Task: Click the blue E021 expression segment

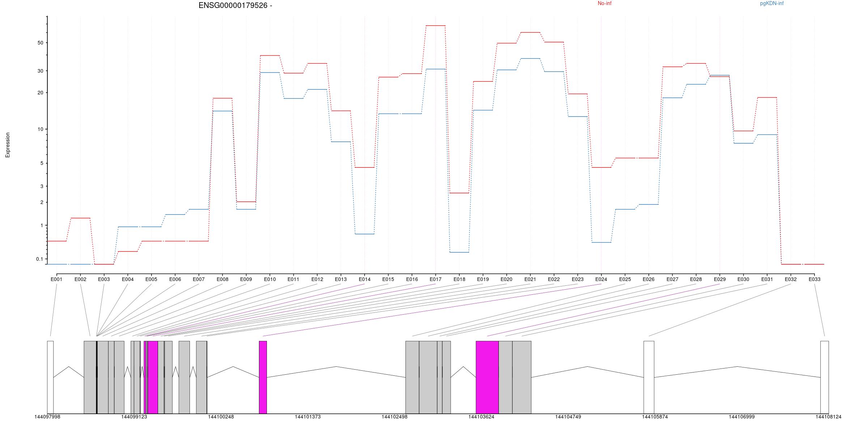Action: coord(530,58)
